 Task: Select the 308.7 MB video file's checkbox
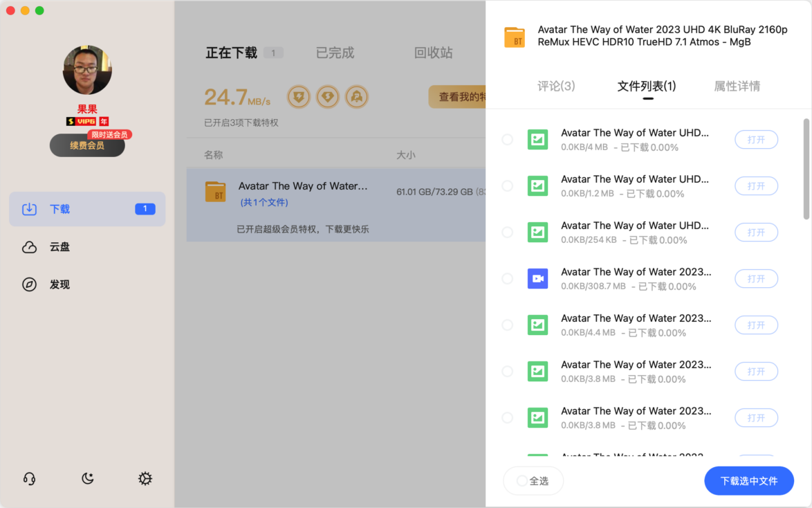pyautogui.click(x=508, y=279)
